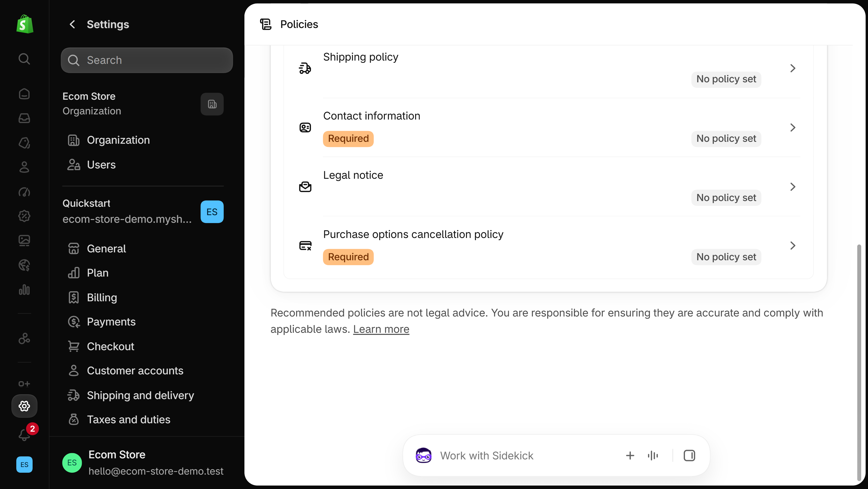Click the add apps plus icon
Viewport: 868px width, 489px height.
click(x=24, y=384)
